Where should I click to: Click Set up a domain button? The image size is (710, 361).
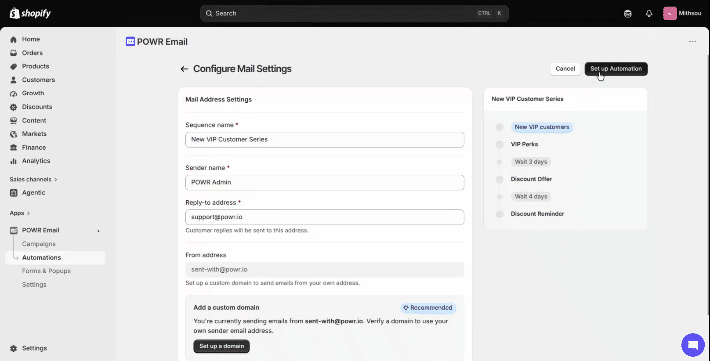pos(221,346)
